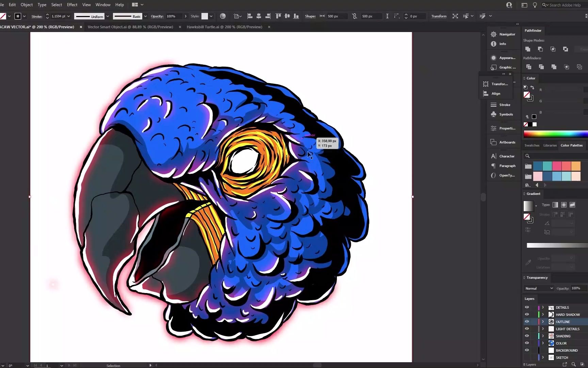Expand the HARD SHADOW layer
588x368 pixels.
pos(543,315)
